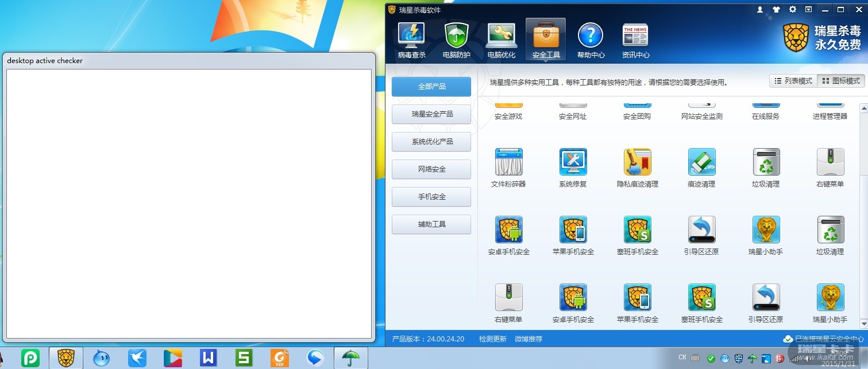Click the 微博推荐 link in footer
The height and width of the screenshot is (369, 868).
pos(528,339)
